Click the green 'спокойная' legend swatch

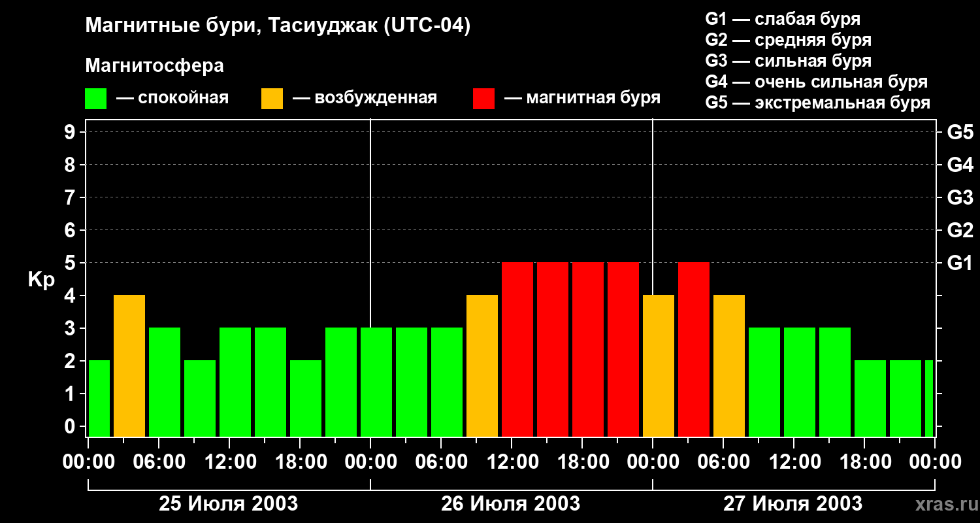pyautogui.click(x=95, y=99)
